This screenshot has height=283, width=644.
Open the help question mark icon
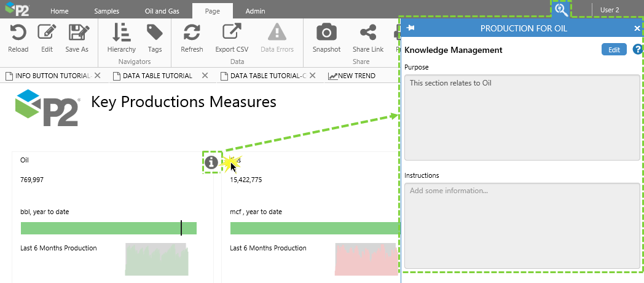click(637, 50)
